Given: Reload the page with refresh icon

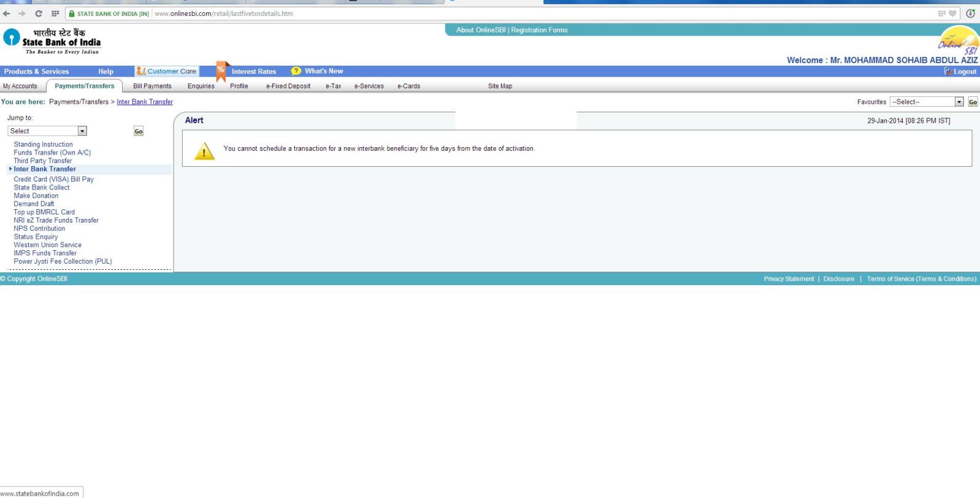Looking at the screenshot, I should click(x=39, y=13).
